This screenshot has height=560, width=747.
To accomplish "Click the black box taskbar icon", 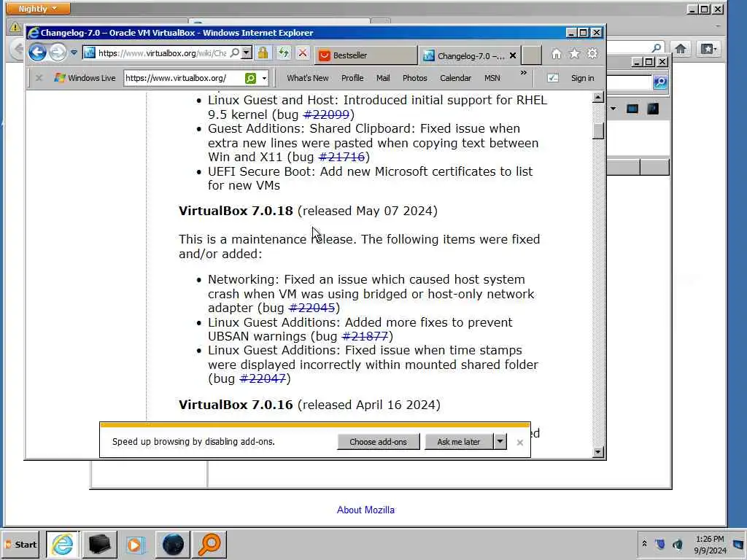I will [99, 544].
